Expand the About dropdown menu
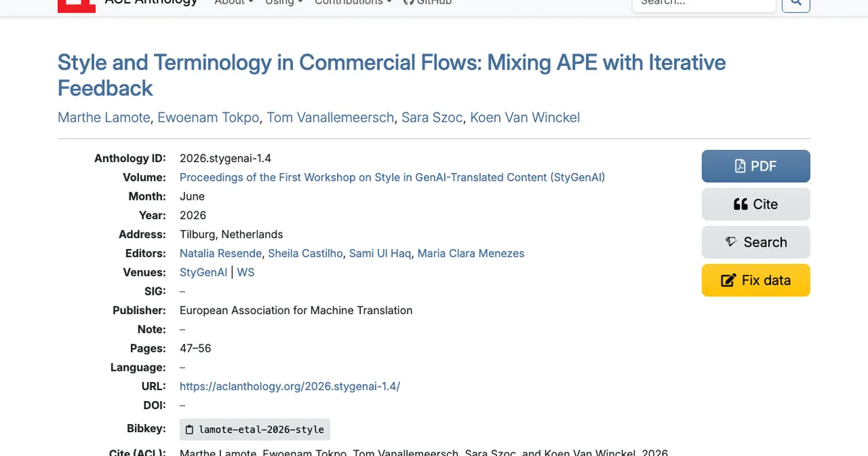Viewport: 868px width, 456px height. 234,3
